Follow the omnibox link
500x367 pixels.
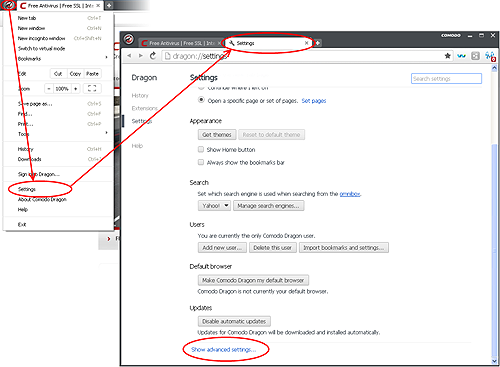350,194
